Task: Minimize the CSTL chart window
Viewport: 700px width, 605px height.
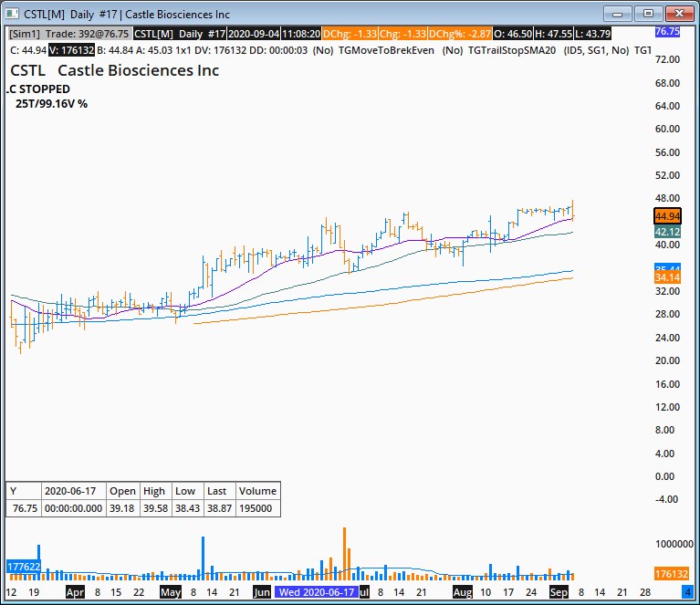Action: (618, 14)
